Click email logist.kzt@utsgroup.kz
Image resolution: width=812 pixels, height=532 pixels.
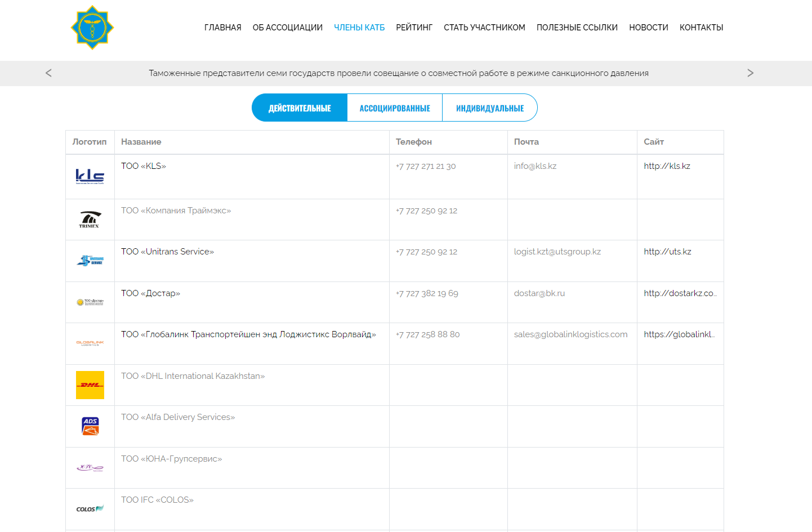pyautogui.click(x=557, y=252)
